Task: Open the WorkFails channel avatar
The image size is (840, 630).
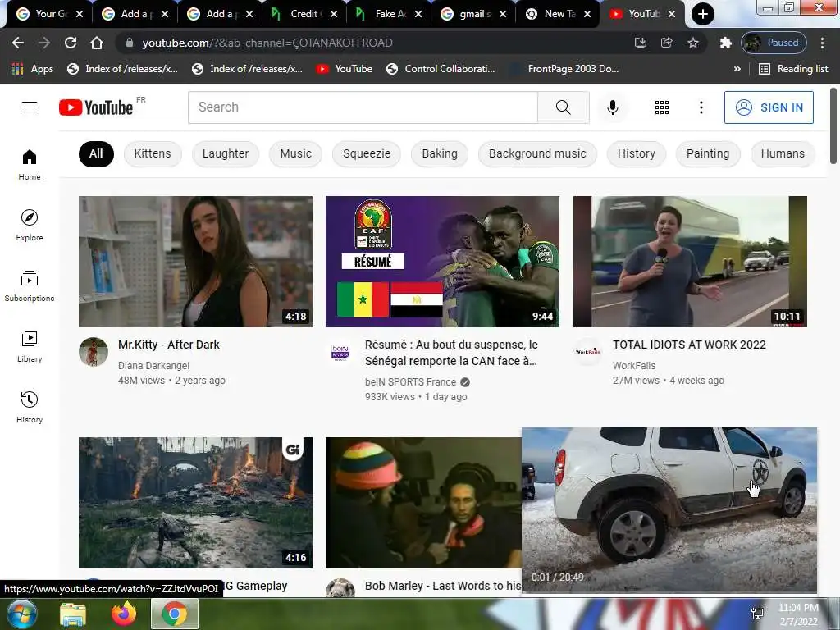Action: click(587, 352)
